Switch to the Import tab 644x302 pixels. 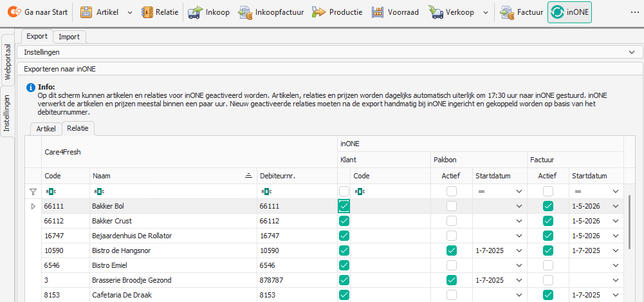[69, 37]
